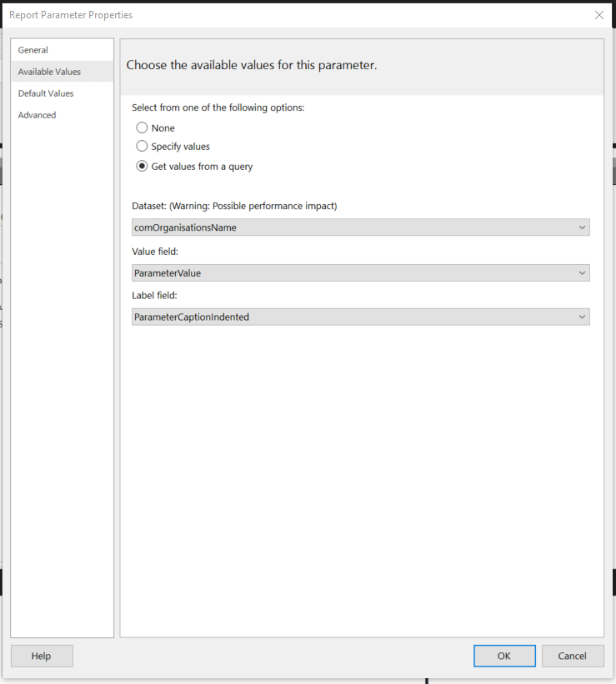
Task: Click the Help button
Action: 42,656
